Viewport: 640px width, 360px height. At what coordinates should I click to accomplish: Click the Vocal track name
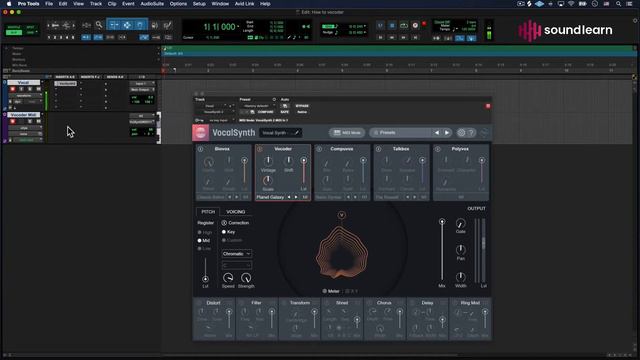point(24,82)
